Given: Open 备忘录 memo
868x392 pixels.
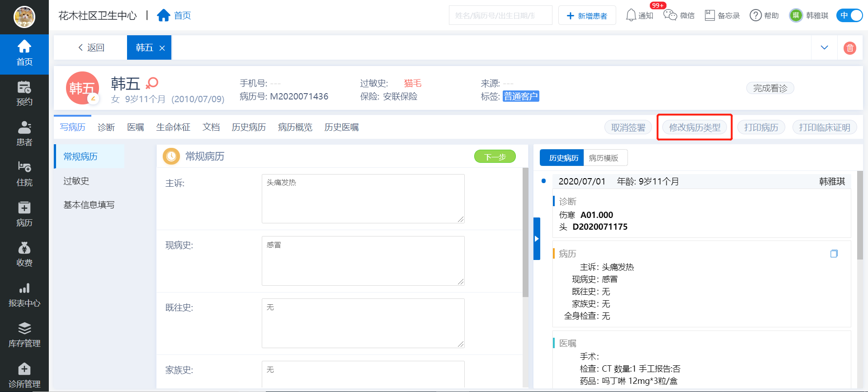Looking at the screenshot, I should (722, 15).
